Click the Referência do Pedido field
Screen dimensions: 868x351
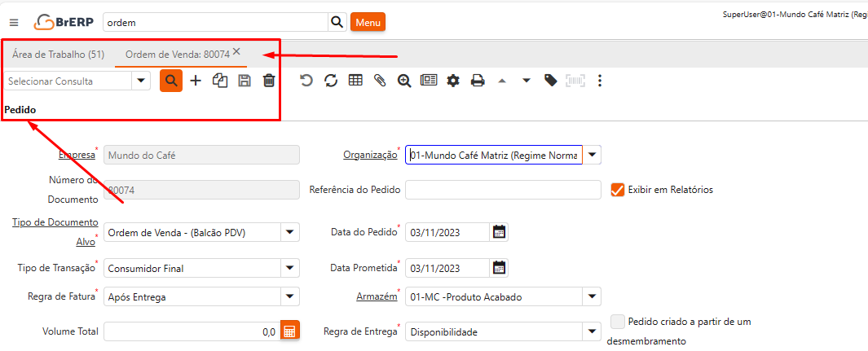tap(503, 190)
